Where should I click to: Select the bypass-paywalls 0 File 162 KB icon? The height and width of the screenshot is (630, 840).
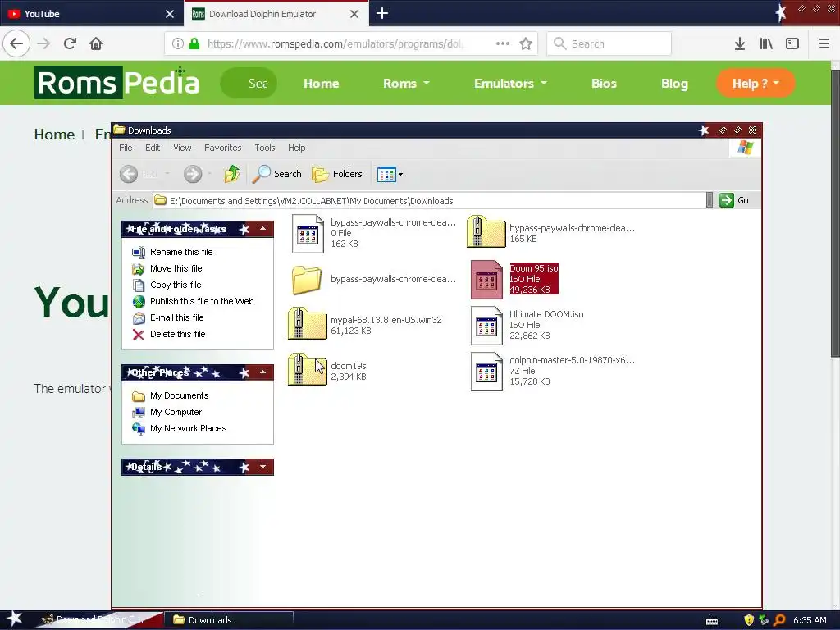[x=308, y=234]
